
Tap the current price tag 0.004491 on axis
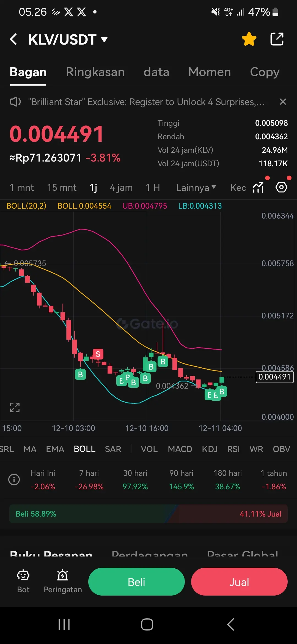pyautogui.click(x=274, y=377)
